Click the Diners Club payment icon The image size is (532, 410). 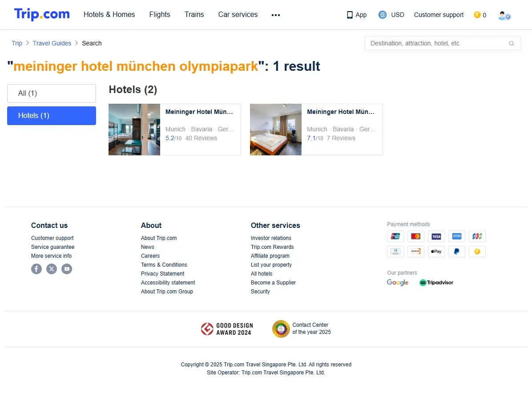395,252
